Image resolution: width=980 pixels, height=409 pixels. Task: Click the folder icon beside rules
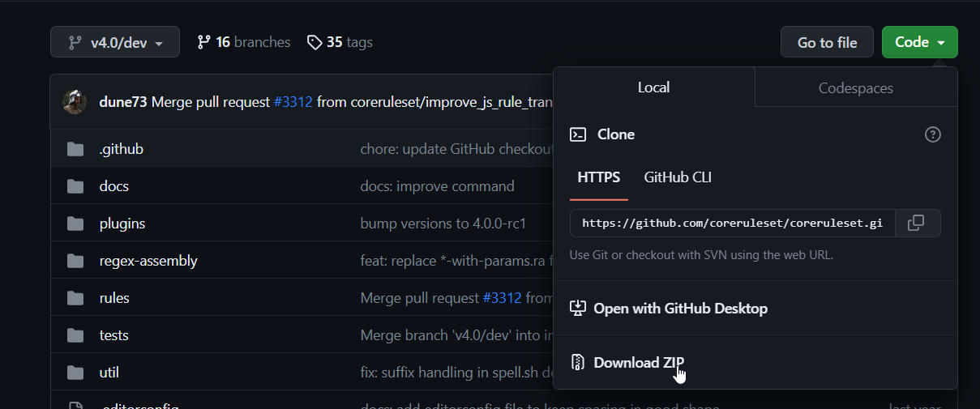point(75,298)
